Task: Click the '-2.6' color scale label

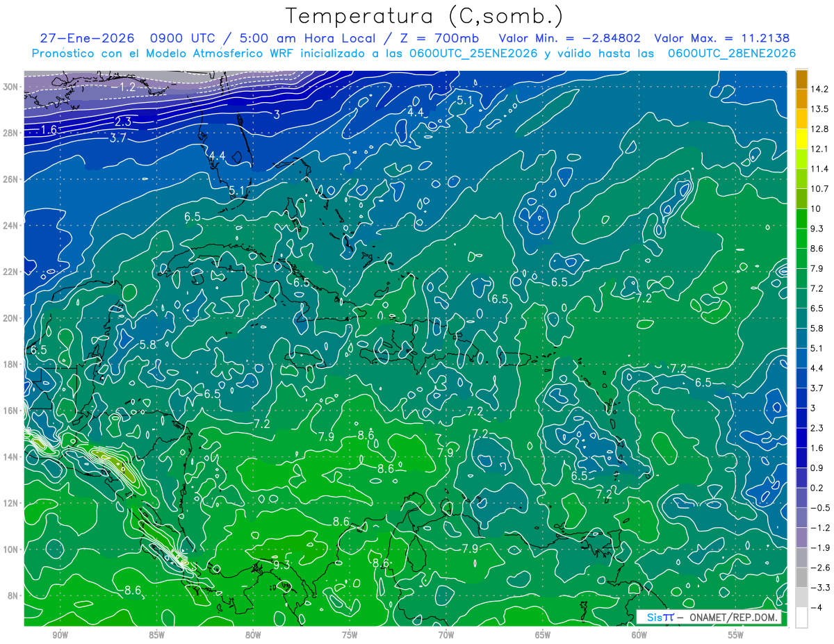Action: tap(819, 568)
